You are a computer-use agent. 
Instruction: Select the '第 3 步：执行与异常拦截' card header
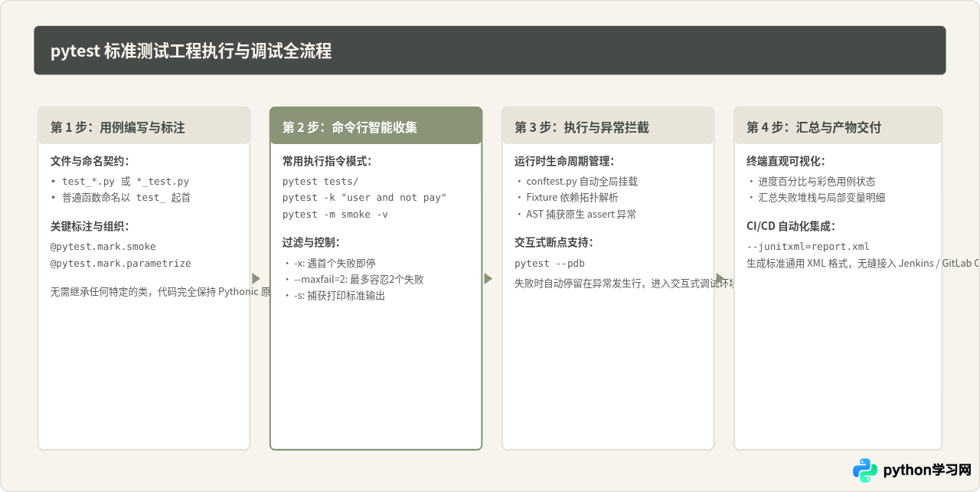608,126
